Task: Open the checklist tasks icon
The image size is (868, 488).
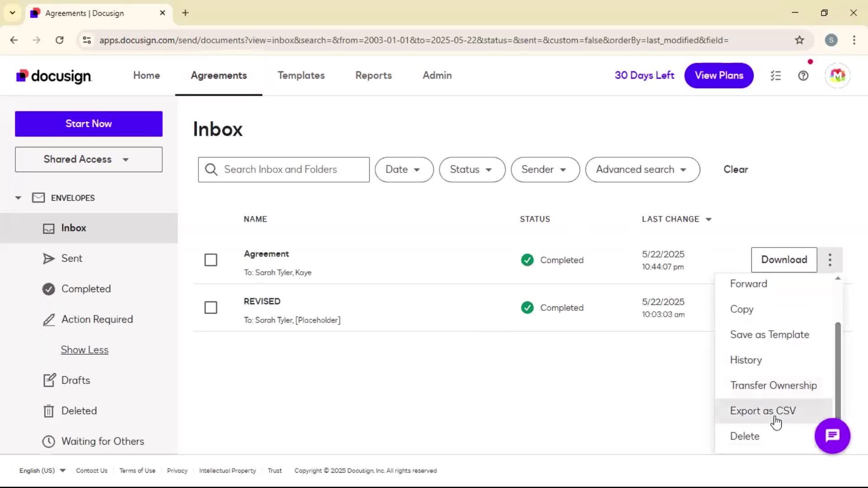Action: tap(776, 75)
